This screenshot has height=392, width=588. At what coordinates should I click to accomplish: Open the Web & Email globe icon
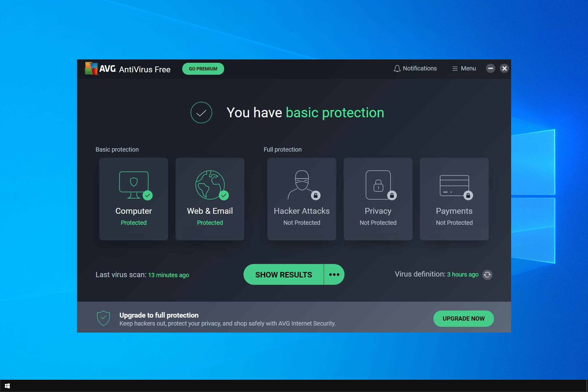[210, 185]
